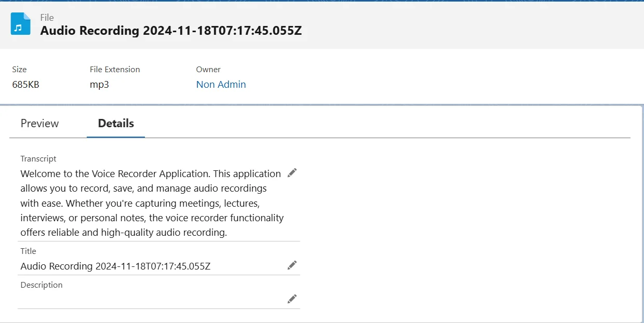This screenshot has height=323, width=644.
Task: Click the Size label
Action: 19,70
